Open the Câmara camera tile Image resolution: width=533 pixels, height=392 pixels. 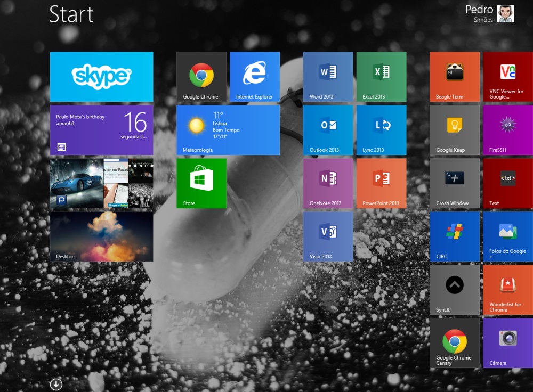click(x=508, y=343)
